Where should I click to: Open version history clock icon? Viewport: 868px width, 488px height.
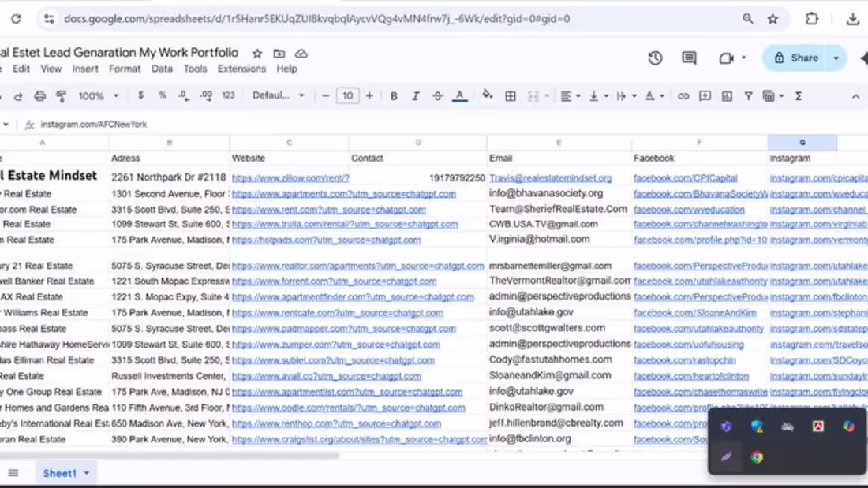pos(656,58)
